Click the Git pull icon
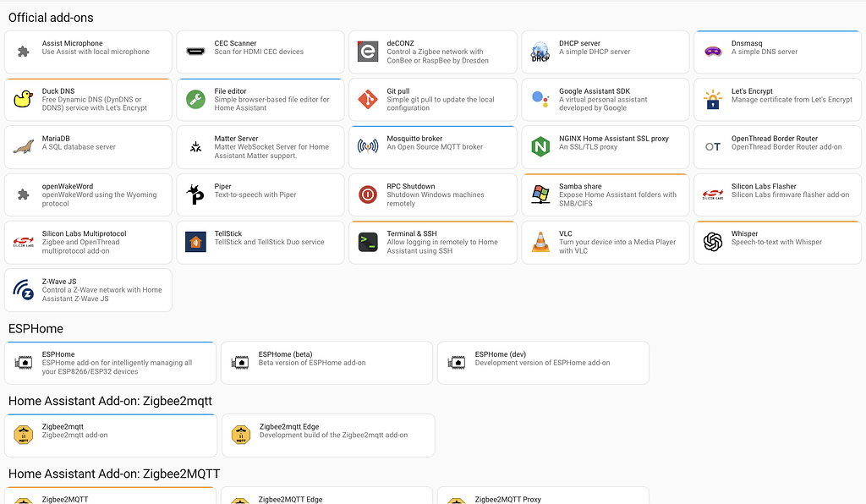 [x=369, y=99]
